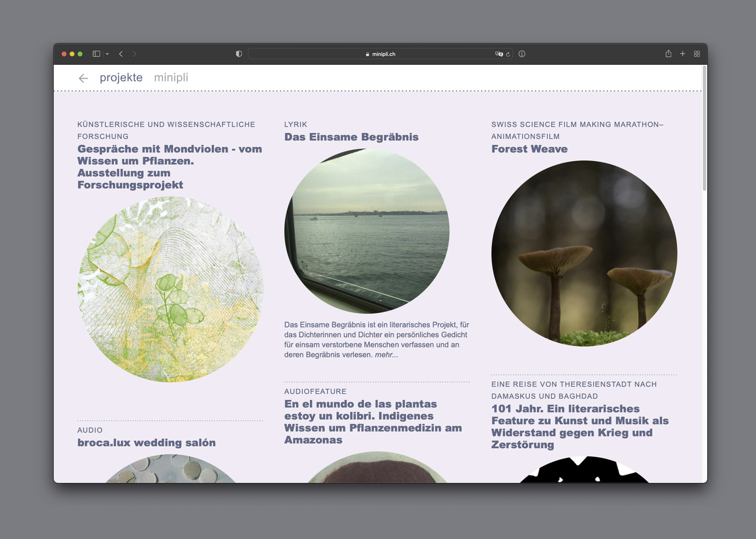Open the Share menu
This screenshot has width=756, height=539.
coord(668,54)
